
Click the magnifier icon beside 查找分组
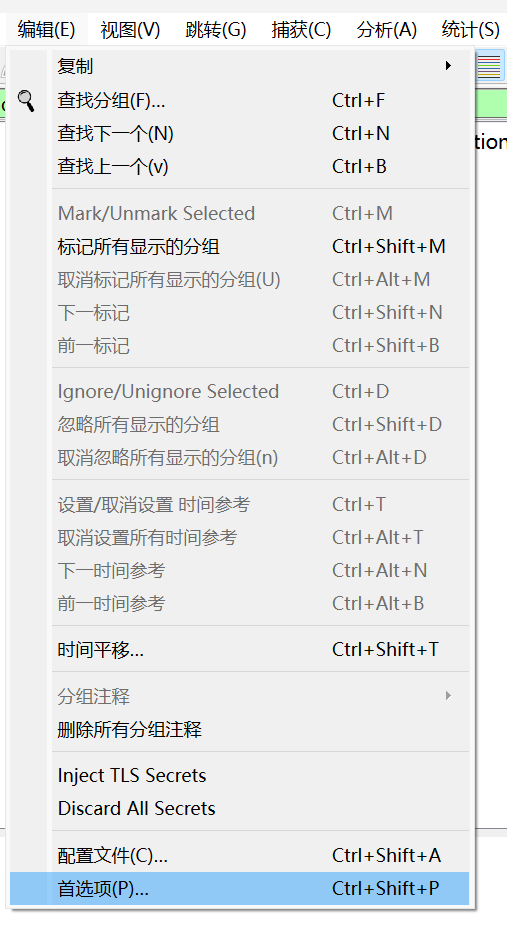26,101
